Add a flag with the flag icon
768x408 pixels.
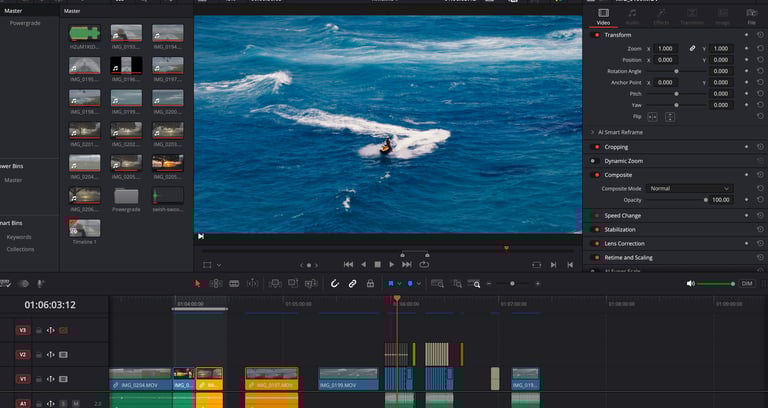[391, 284]
